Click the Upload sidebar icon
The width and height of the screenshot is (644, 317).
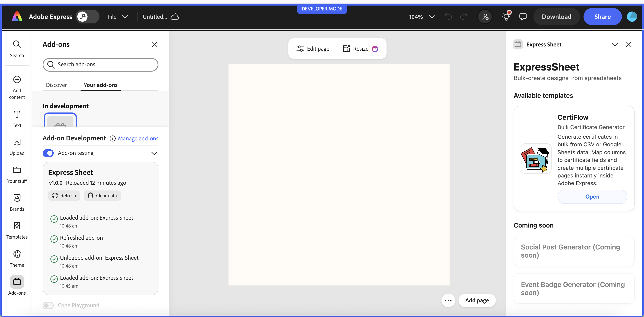[x=17, y=142]
